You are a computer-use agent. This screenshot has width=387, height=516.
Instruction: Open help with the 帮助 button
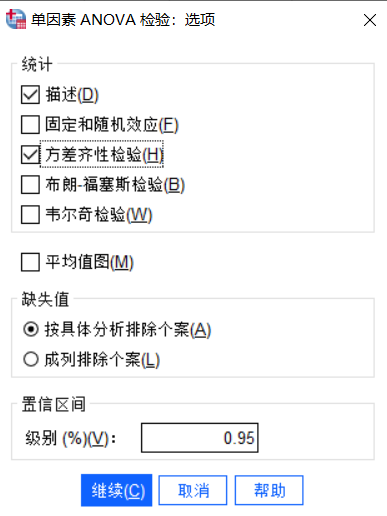pos(269,490)
